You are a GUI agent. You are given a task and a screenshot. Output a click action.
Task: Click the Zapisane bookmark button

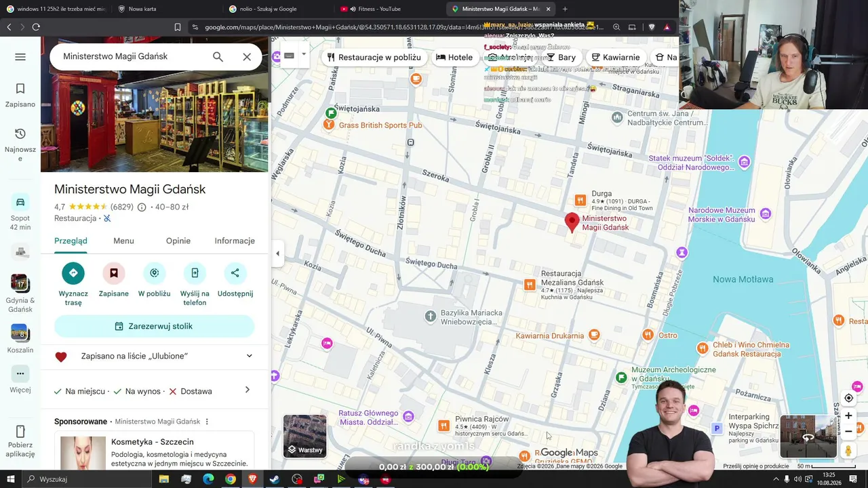click(x=113, y=281)
